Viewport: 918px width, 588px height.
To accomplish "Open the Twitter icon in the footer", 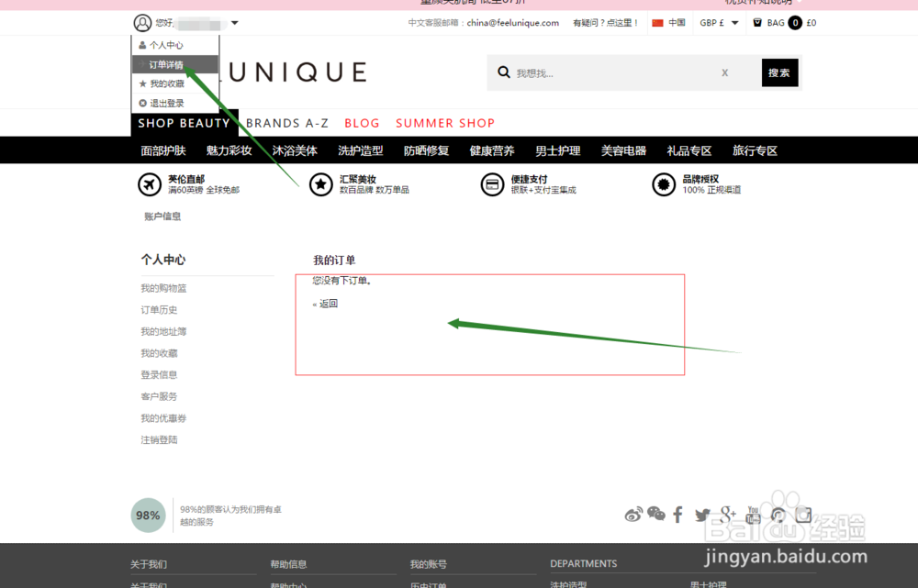I will coord(702,515).
